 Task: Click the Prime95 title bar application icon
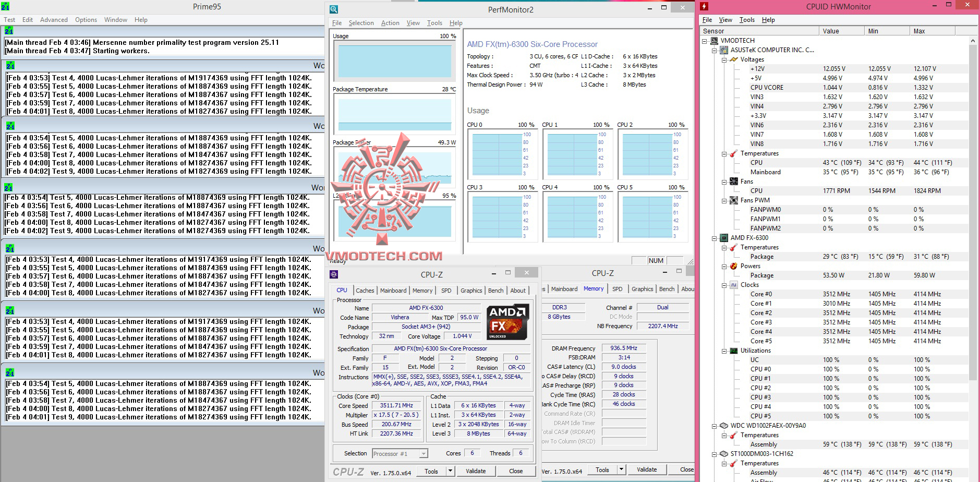coord(5,6)
